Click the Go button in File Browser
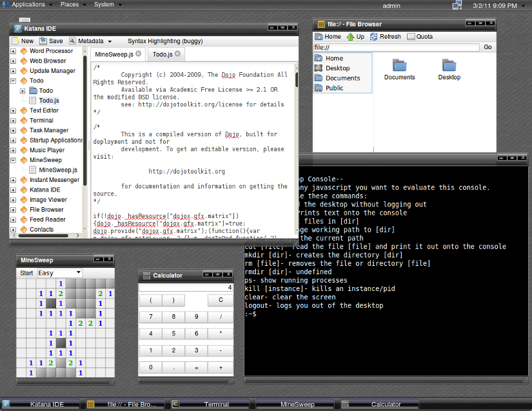 point(488,47)
